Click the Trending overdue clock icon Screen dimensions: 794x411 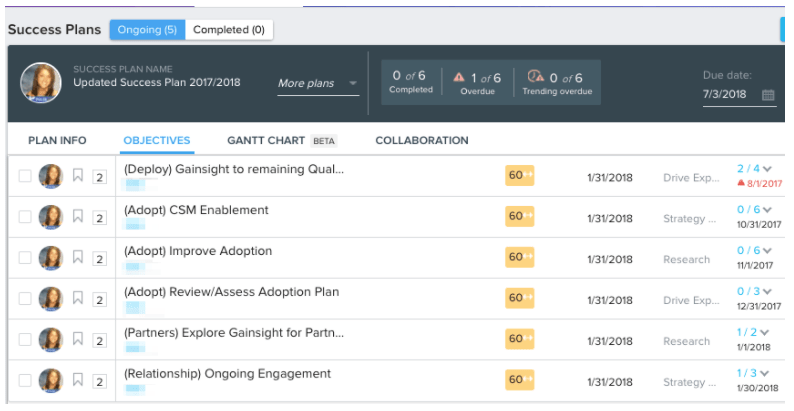(534, 77)
